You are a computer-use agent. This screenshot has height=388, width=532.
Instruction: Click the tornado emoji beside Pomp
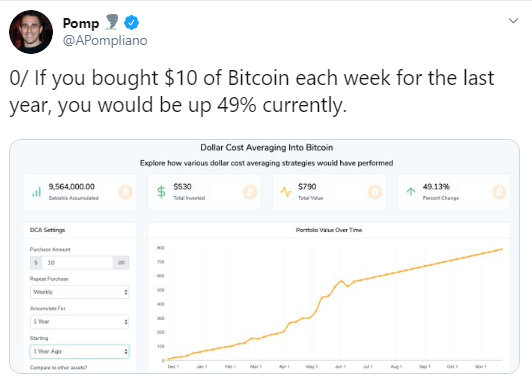111,22
